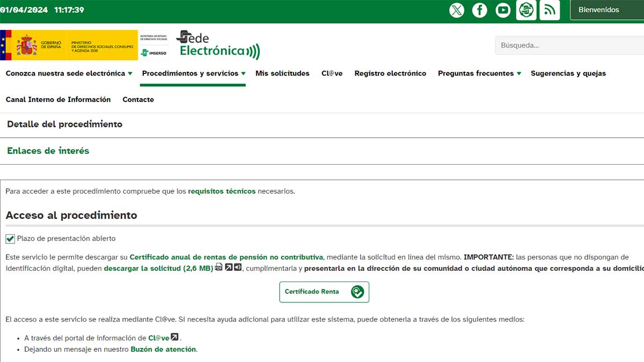The height and width of the screenshot is (362, 644).
Task: Expand the Procedimientos y servicios dropdown
Action: [x=192, y=73]
